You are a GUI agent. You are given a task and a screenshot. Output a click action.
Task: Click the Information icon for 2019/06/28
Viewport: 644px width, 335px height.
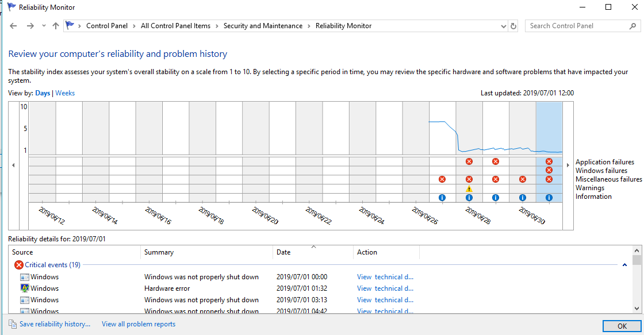click(x=469, y=198)
